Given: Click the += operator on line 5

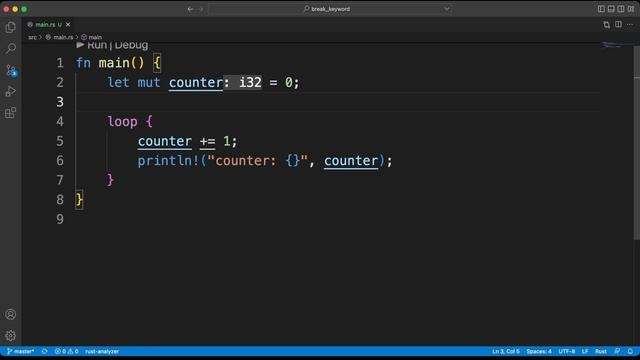Looking at the screenshot, I should click(207, 141).
